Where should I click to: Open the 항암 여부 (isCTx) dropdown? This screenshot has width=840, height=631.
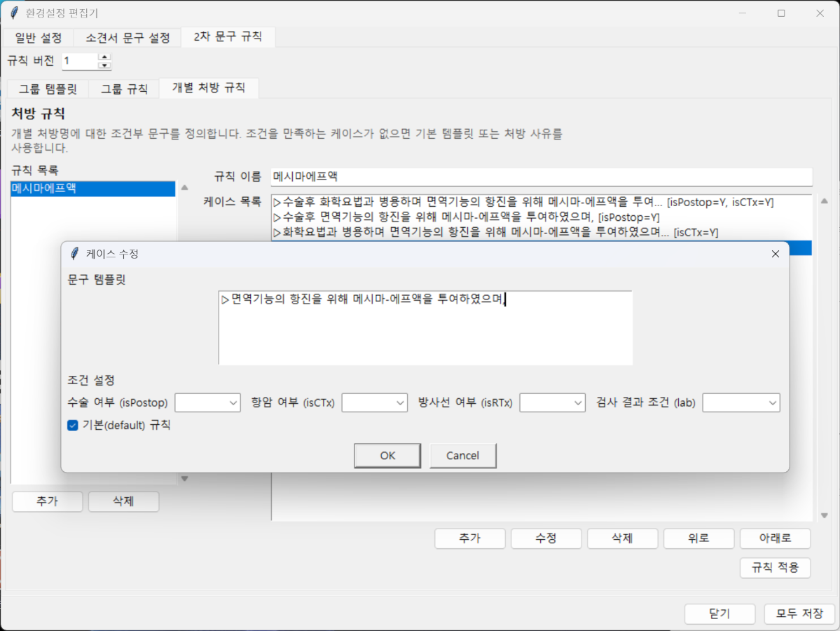coord(374,402)
